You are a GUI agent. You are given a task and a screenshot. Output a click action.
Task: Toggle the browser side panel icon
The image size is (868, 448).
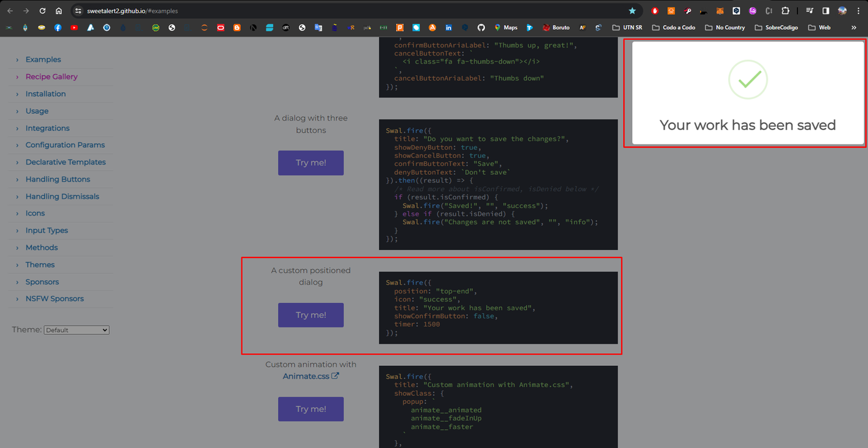[x=825, y=11]
